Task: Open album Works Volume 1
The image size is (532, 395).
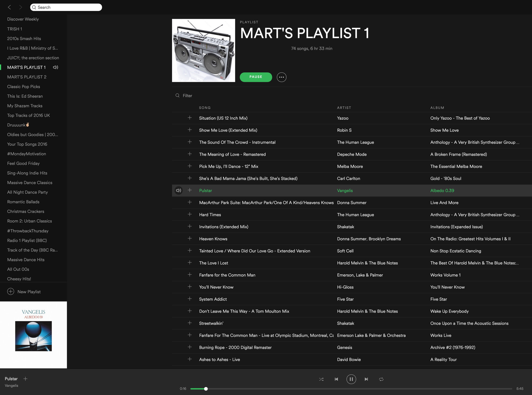Action: click(x=445, y=275)
